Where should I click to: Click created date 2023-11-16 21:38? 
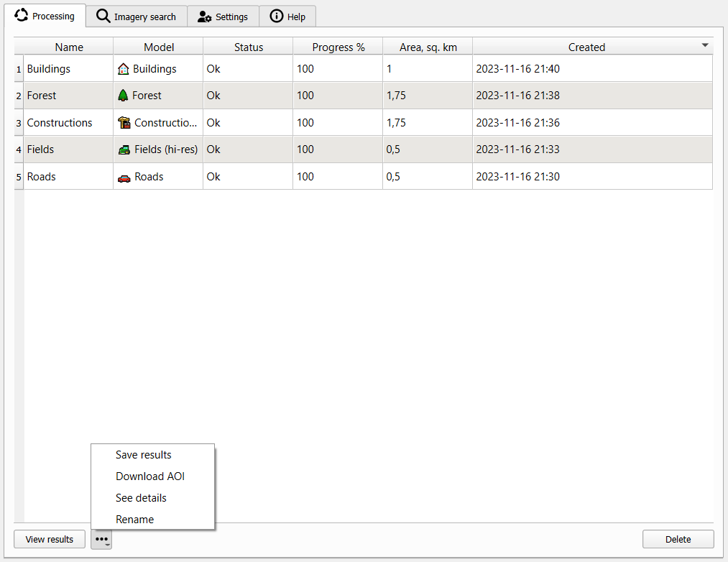517,95
